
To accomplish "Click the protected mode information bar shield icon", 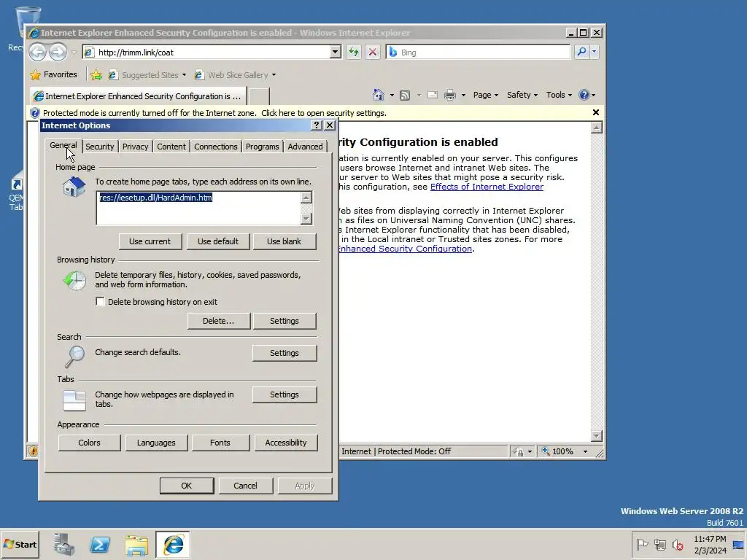I will (35, 113).
